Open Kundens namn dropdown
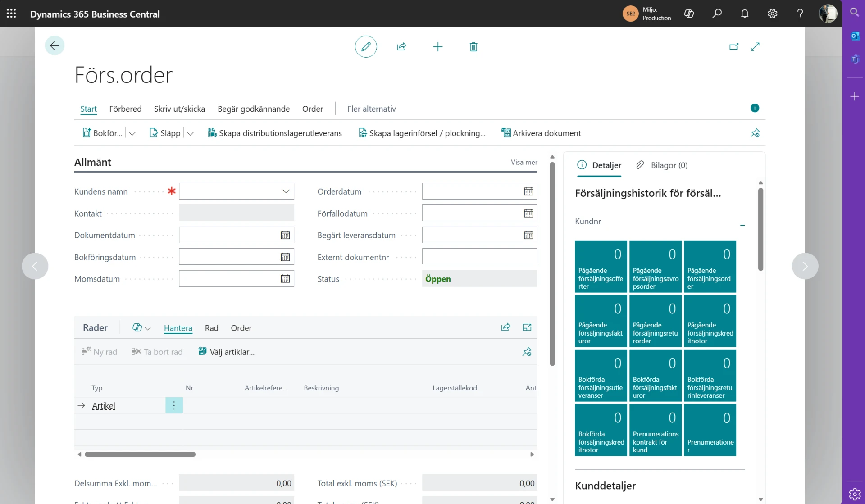The height and width of the screenshot is (504, 865). 286,191
